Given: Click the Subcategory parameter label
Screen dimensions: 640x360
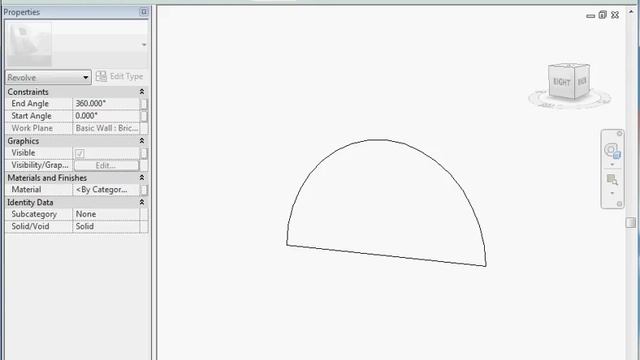Looking at the screenshot, I should [x=34, y=214].
